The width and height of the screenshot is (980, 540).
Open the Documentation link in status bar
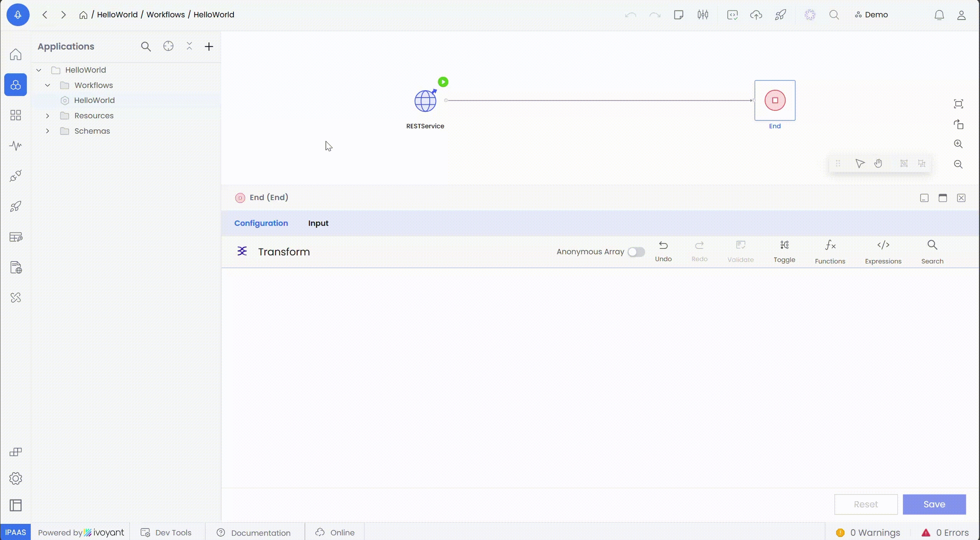[x=260, y=533]
